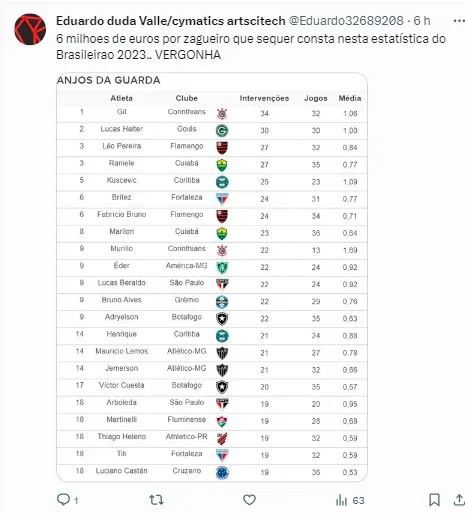Share the tweet via upload icon

tap(459, 500)
